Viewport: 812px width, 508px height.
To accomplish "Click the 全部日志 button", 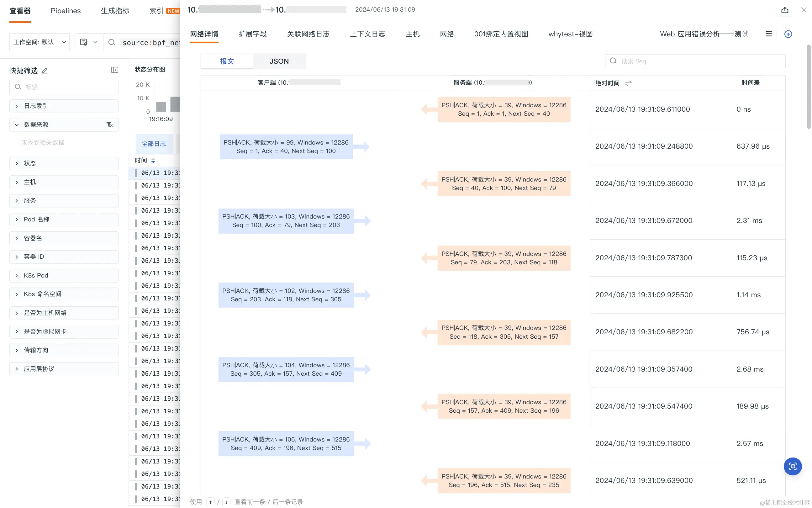I will point(154,144).
